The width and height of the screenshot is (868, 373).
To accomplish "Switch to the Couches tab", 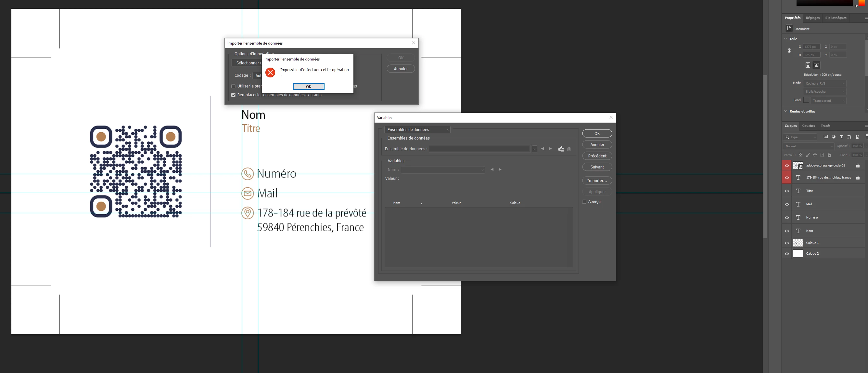I will click(x=808, y=126).
